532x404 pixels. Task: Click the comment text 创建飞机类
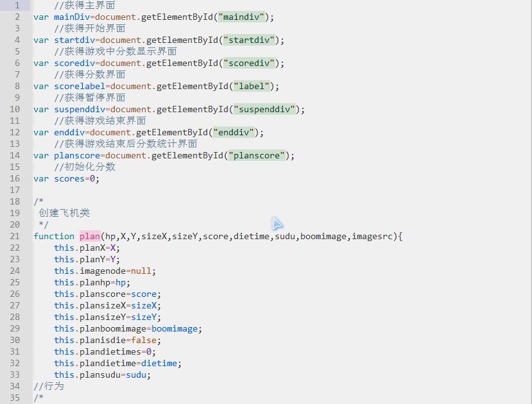tap(64, 213)
